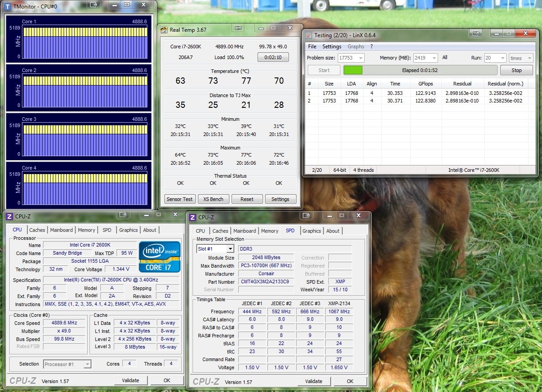Click the temperature reading 77 in Real Temp

[x=246, y=81]
